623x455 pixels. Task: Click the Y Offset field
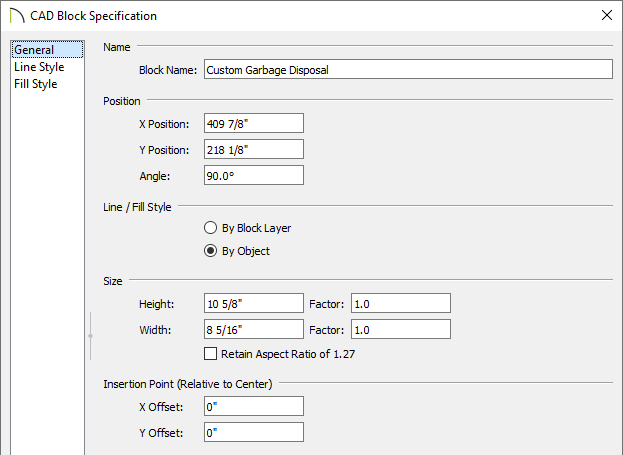point(254,432)
